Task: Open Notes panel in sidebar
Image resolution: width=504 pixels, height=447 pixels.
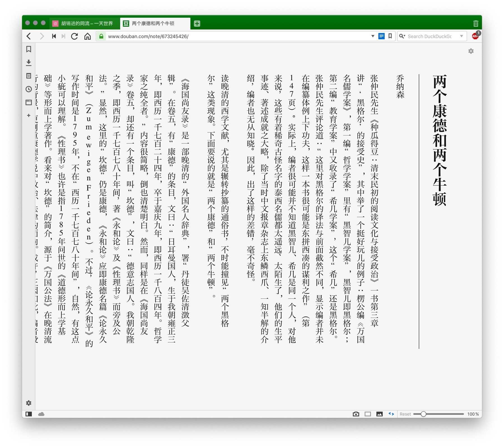Action: [29, 76]
